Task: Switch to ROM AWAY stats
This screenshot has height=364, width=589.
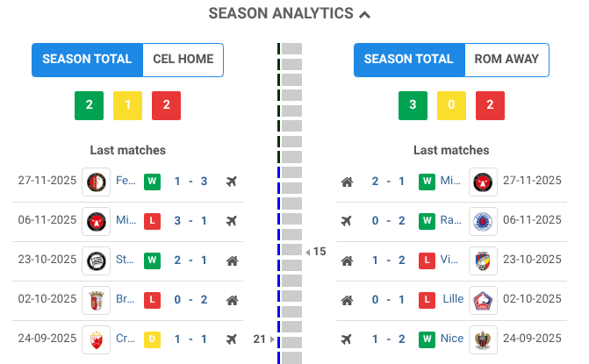Action: (506, 60)
